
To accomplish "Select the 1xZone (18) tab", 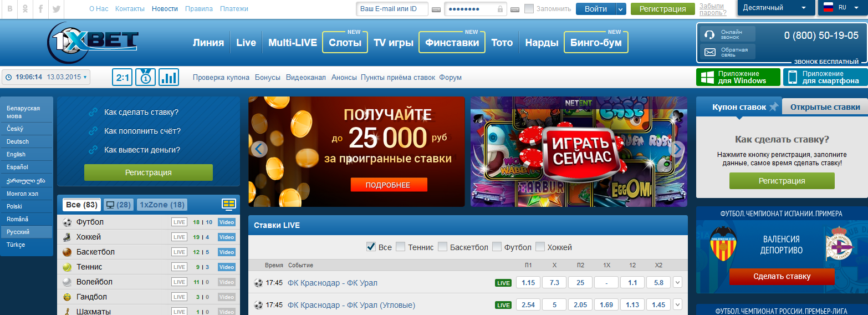I will tap(162, 205).
